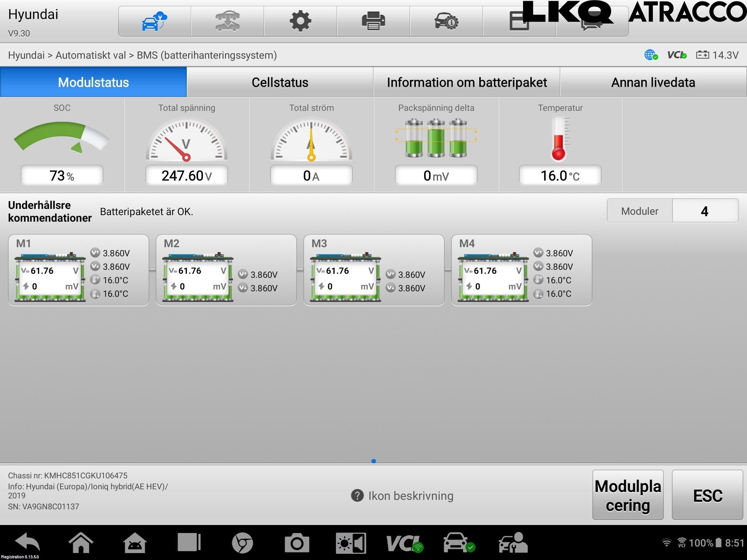Tap the Total ström ammeter dial

point(311,139)
